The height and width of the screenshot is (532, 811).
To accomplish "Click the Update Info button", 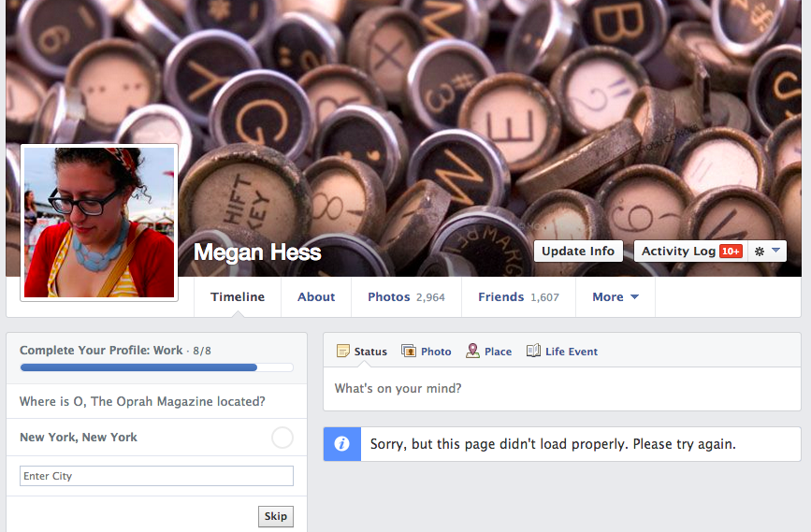I will pos(578,252).
